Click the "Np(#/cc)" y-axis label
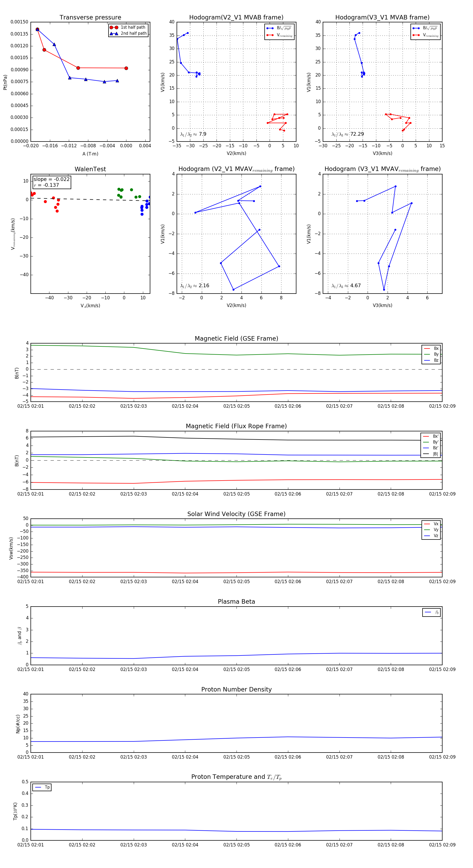 click(x=18, y=724)
